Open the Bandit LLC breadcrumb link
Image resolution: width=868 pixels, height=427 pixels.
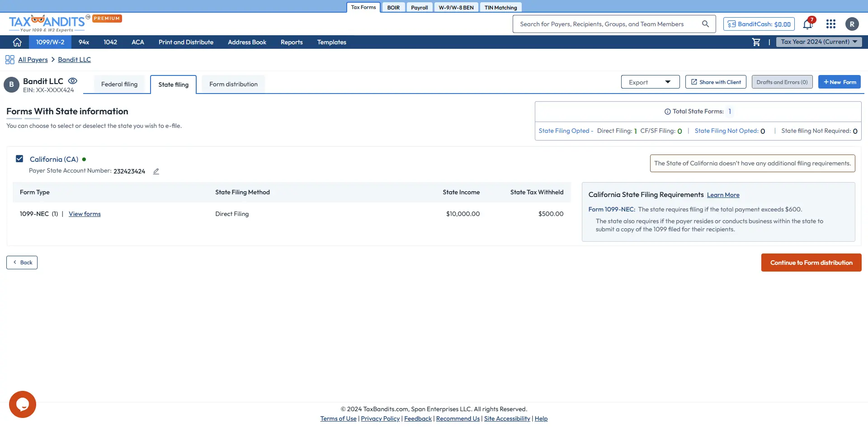coord(74,60)
